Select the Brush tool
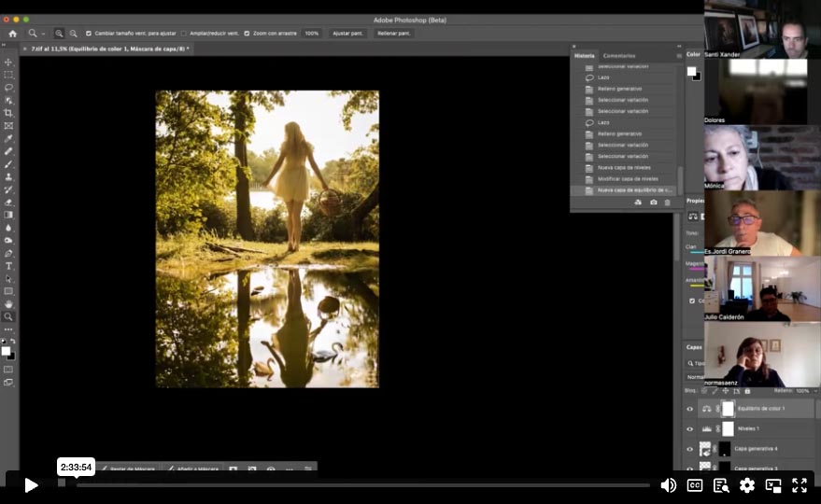821x504 pixels. pyautogui.click(x=8, y=164)
